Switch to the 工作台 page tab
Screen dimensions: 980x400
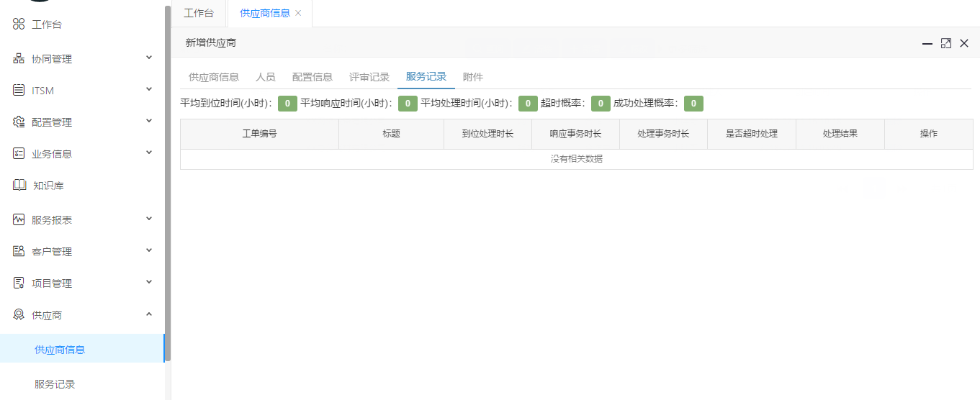[x=199, y=13]
